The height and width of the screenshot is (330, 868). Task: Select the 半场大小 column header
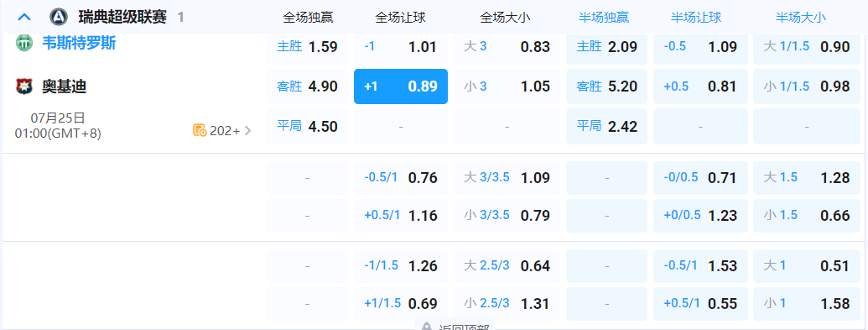[x=800, y=17]
